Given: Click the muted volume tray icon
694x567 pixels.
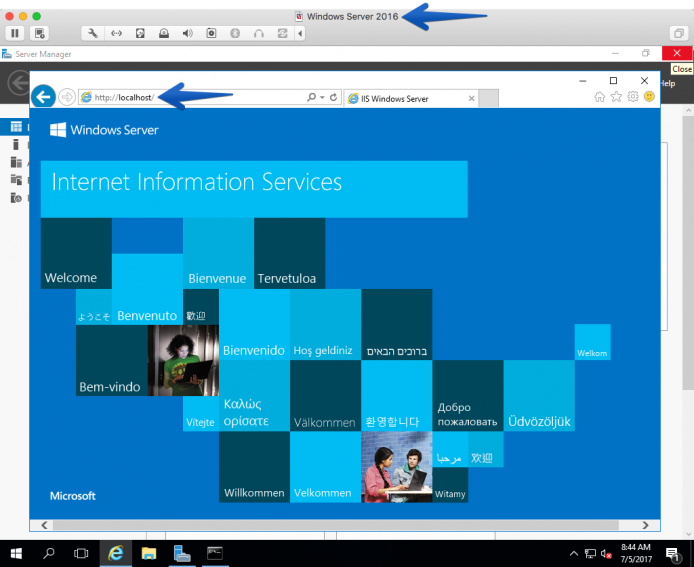Looking at the screenshot, I should pos(606,553).
